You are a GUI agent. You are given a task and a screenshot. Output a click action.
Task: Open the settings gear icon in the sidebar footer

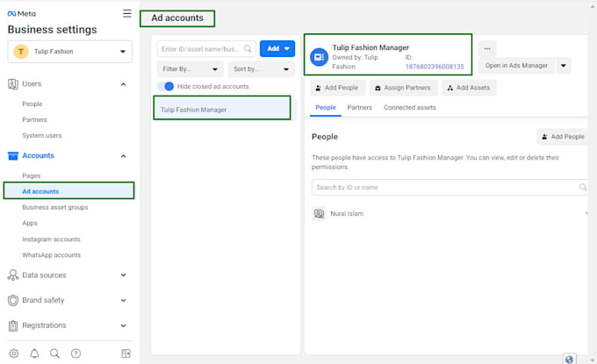click(14, 353)
